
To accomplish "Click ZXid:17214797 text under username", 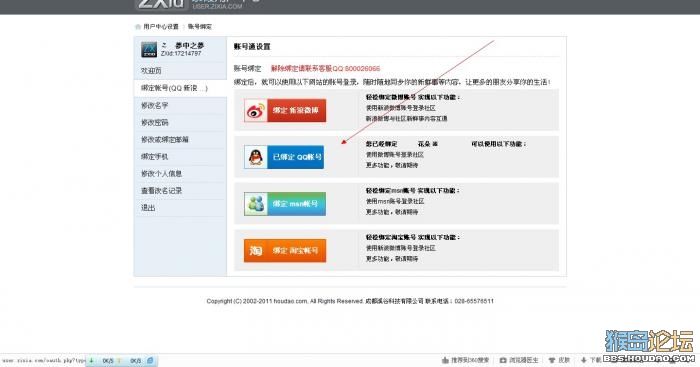I will click(181, 54).
